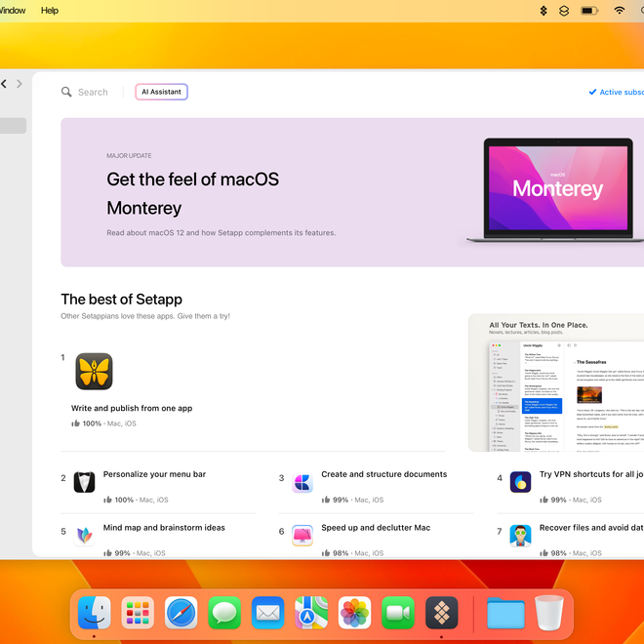This screenshot has width=644, height=644.
Task: Open the Craft documents app icon
Action: point(302,482)
